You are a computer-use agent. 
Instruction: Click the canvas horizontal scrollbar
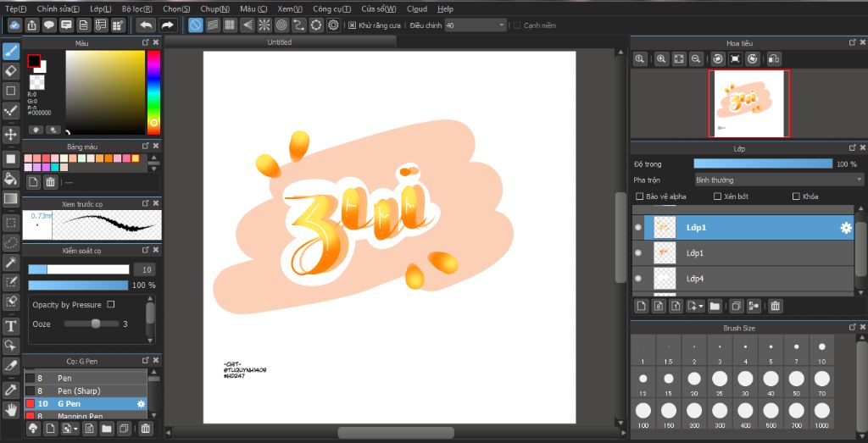(396, 432)
